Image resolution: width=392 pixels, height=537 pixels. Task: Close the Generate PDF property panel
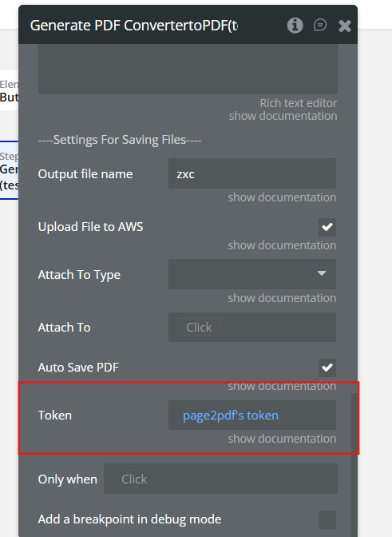[x=344, y=26]
